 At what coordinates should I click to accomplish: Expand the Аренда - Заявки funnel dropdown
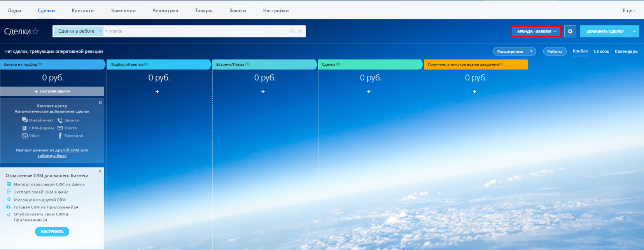[536, 31]
